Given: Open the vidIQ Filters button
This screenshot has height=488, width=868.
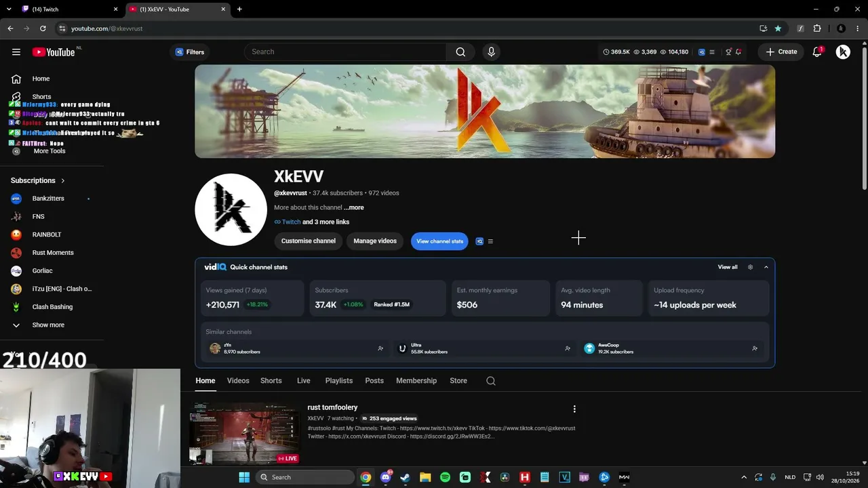Looking at the screenshot, I should point(190,52).
